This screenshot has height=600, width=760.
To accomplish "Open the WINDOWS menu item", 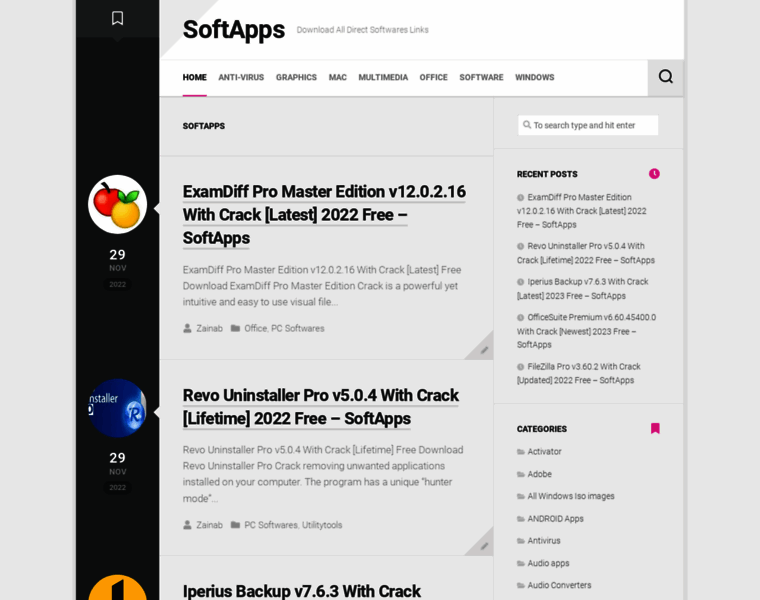I will pyautogui.click(x=535, y=78).
